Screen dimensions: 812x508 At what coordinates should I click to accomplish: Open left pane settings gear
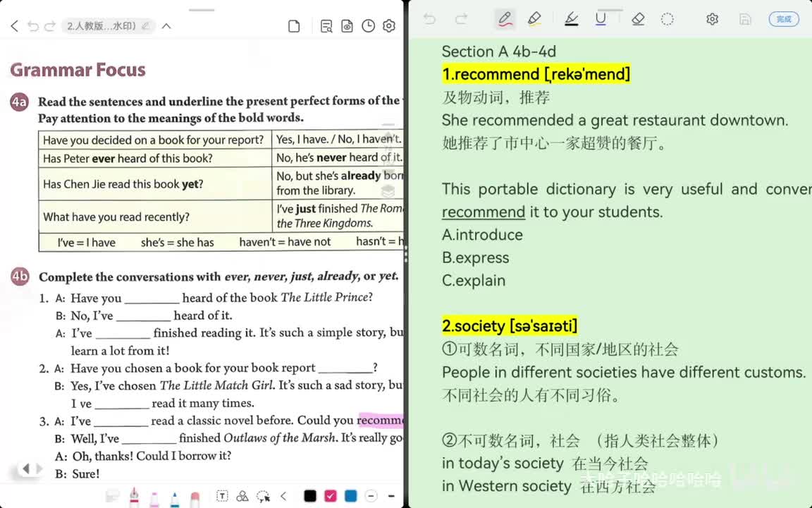tap(389, 26)
